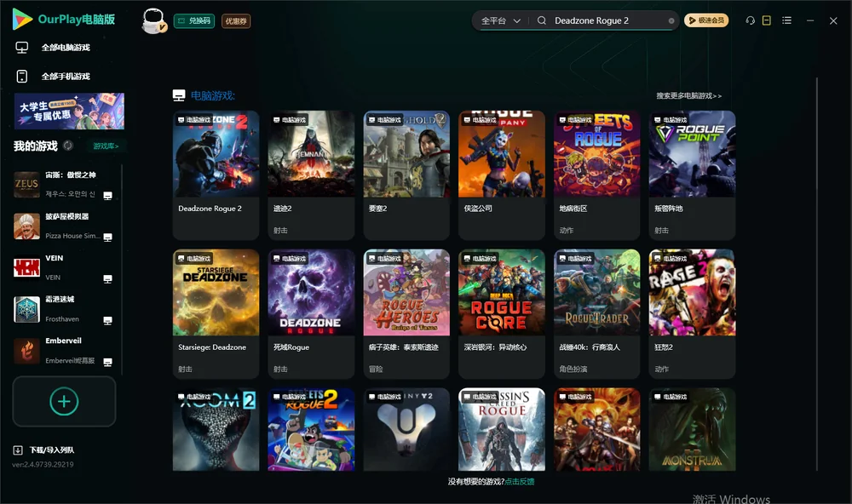Open the 战锤40k:行商浪人 game card
Screen dimensions: 852x504
pyautogui.click(x=596, y=314)
